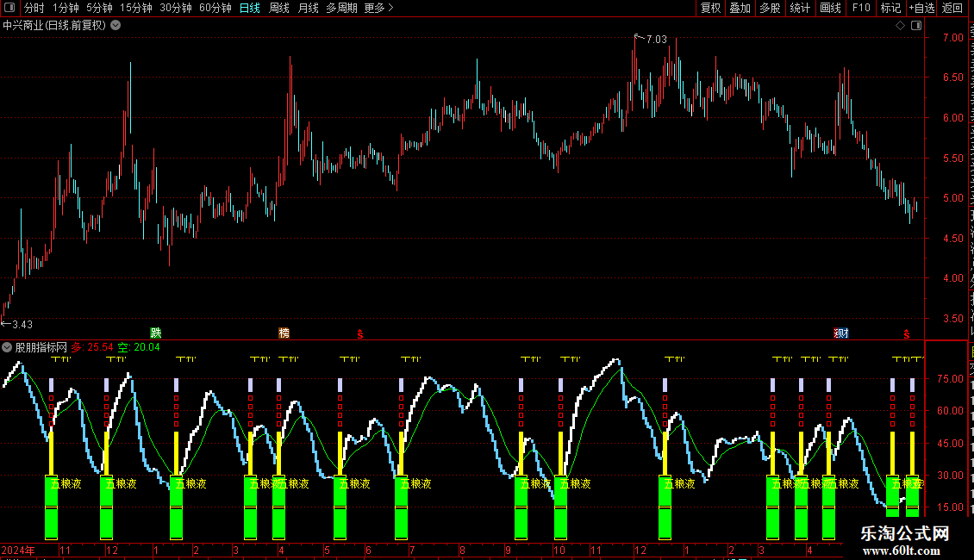This screenshot has width=974, height=560.
Task: Click the 5.00 price axis label
Action: [x=952, y=199]
